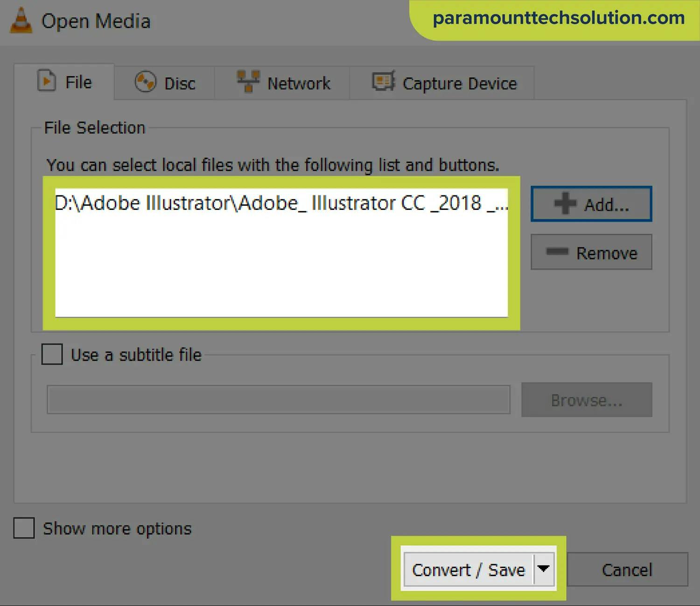The width and height of the screenshot is (700, 606).
Task: Click the Remove button
Action: tap(591, 252)
